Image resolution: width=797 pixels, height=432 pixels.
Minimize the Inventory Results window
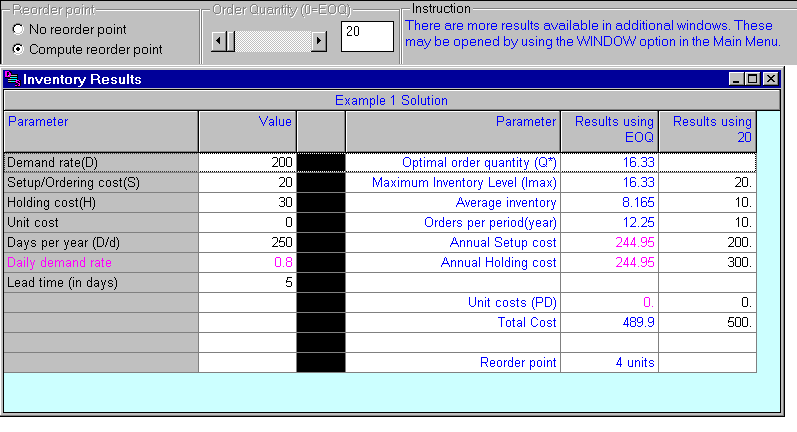click(737, 78)
